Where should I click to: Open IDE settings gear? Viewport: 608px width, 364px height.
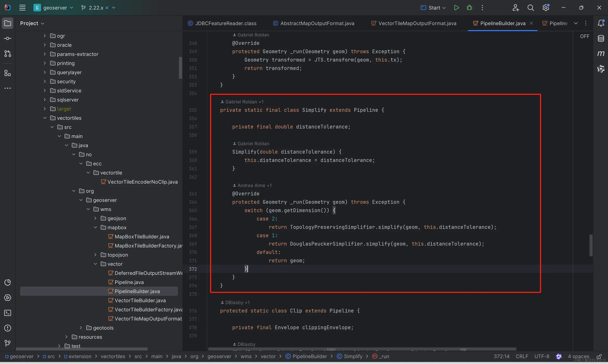(546, 8)
